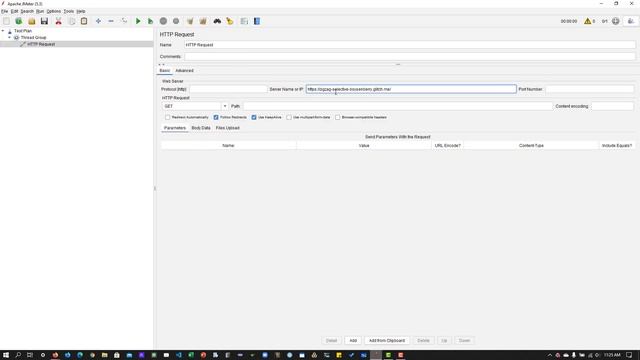Screen dimensions: 640x360
Task: Click the Name input field
Action: coord(410,45)
